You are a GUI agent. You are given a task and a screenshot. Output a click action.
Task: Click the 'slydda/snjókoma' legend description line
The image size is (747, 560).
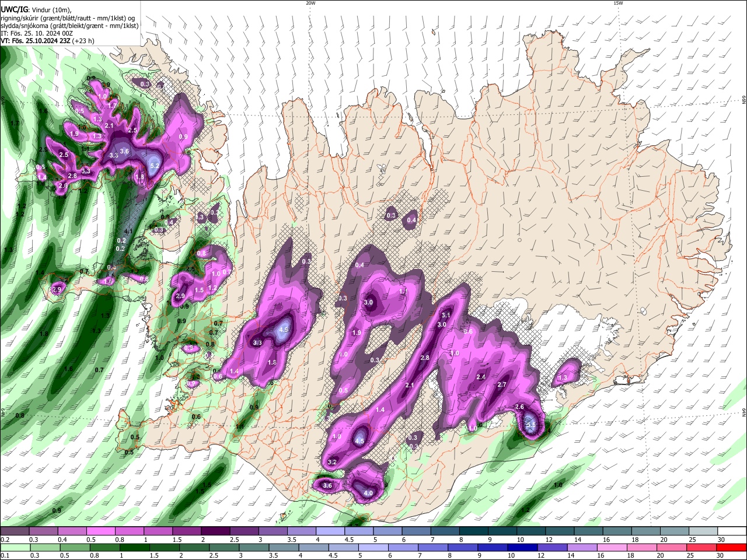coord(69,25)
